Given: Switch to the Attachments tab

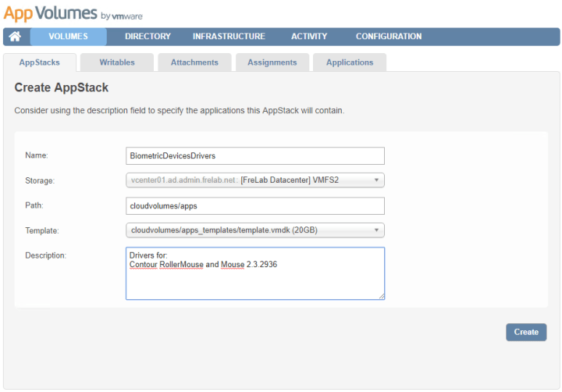Looking at the screenshot, I should pos(194,62).
